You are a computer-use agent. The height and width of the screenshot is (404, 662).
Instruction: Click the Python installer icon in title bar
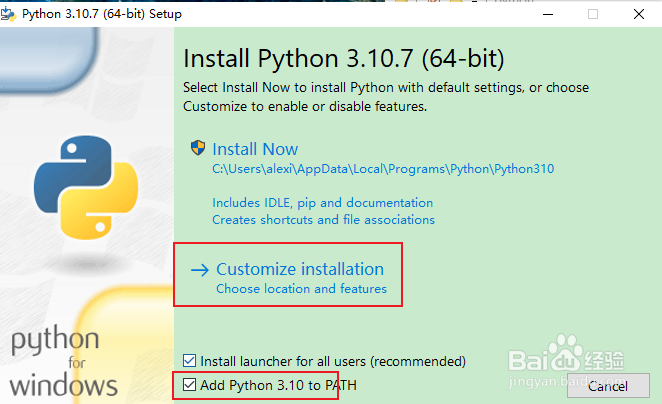(8, 14)
